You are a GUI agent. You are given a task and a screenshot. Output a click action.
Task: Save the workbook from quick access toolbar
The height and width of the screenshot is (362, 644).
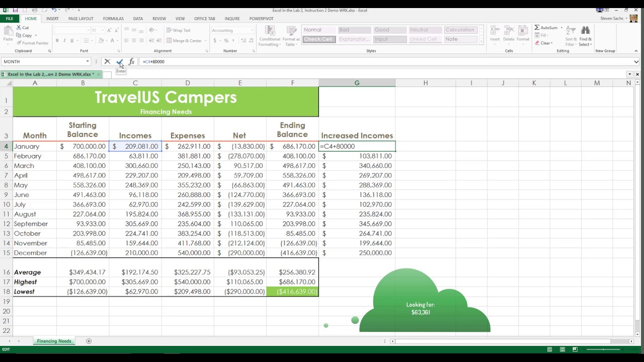coord(16,10)
